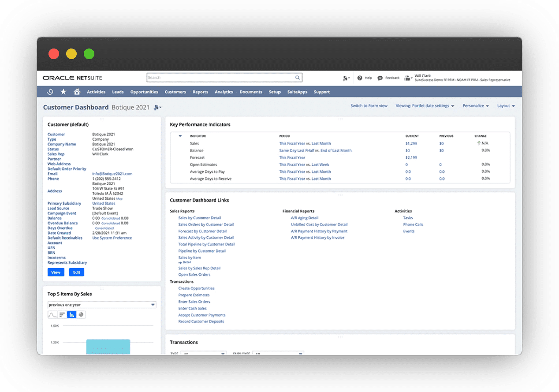Click the blue Edit button

76,273
